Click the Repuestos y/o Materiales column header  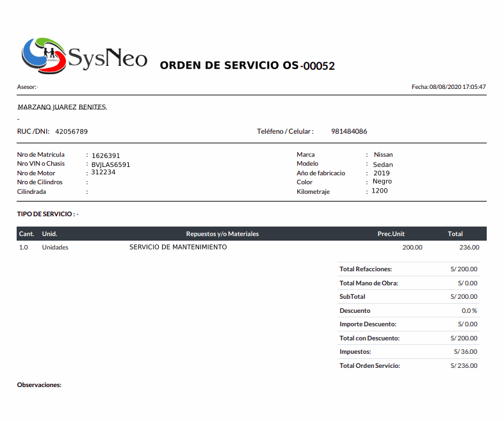(222, 234)
